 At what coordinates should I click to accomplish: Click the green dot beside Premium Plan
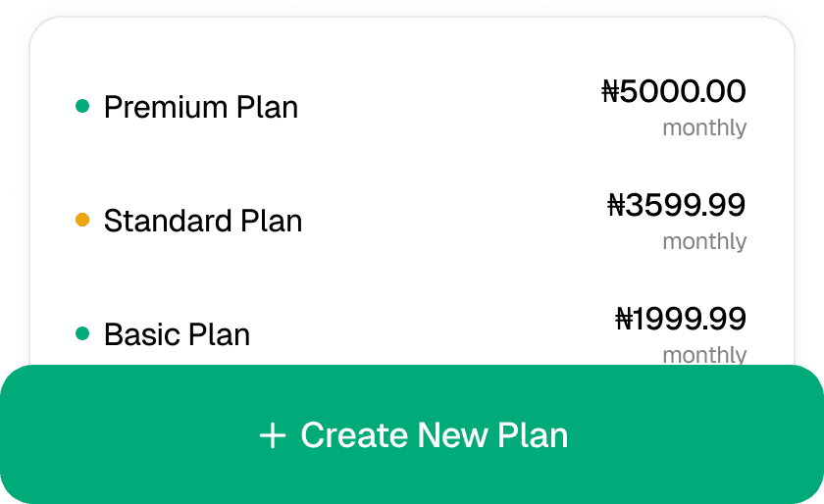point(82,106)
